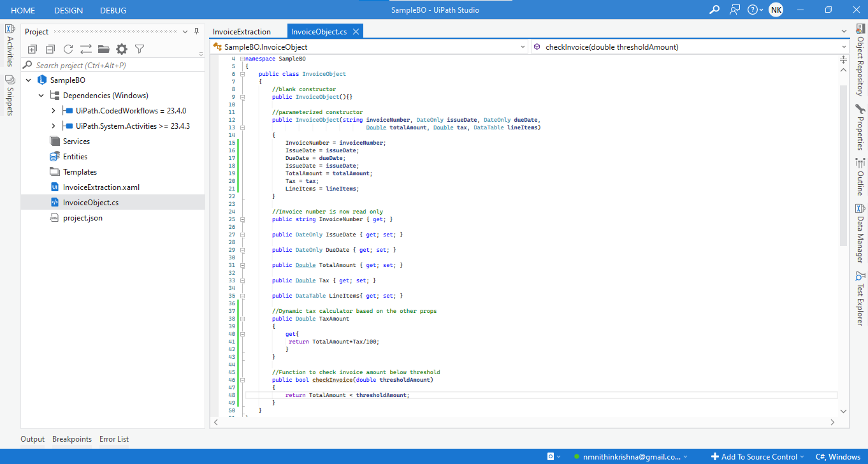Open the Snippets side panel
Image resolution: width=868 pixels, height=464 pixels.
(10, 96)
